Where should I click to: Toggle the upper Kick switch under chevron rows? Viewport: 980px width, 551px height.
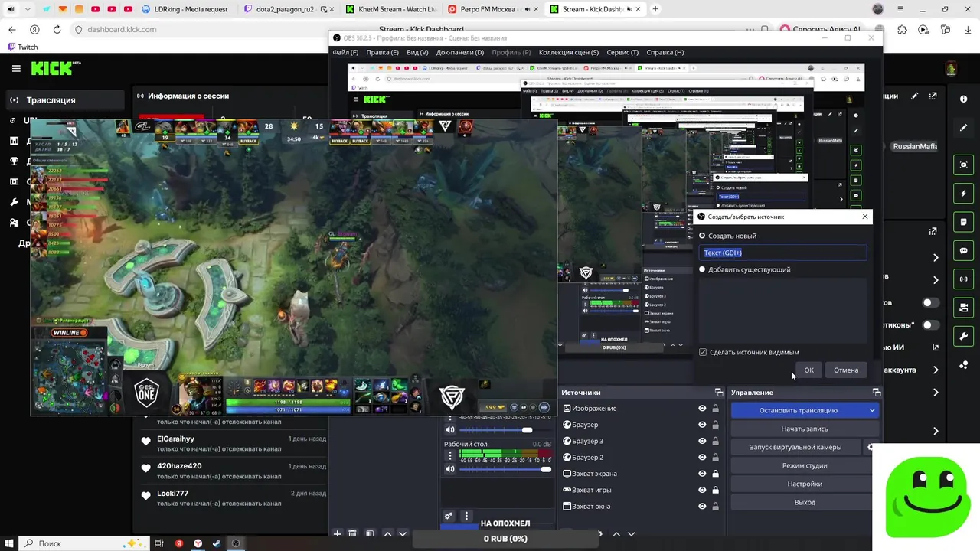[x=929, y=302]
